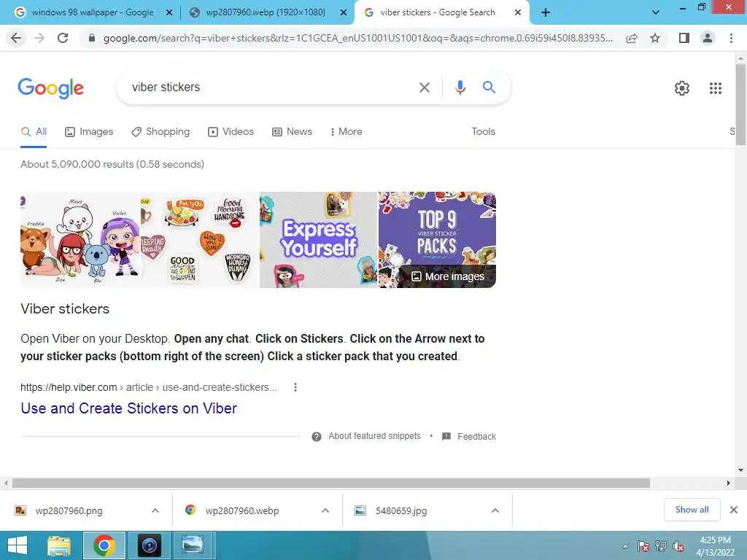This screenshot has width=747, height=560.
Task: Clear the search box with X
Action: coord(424,87)
